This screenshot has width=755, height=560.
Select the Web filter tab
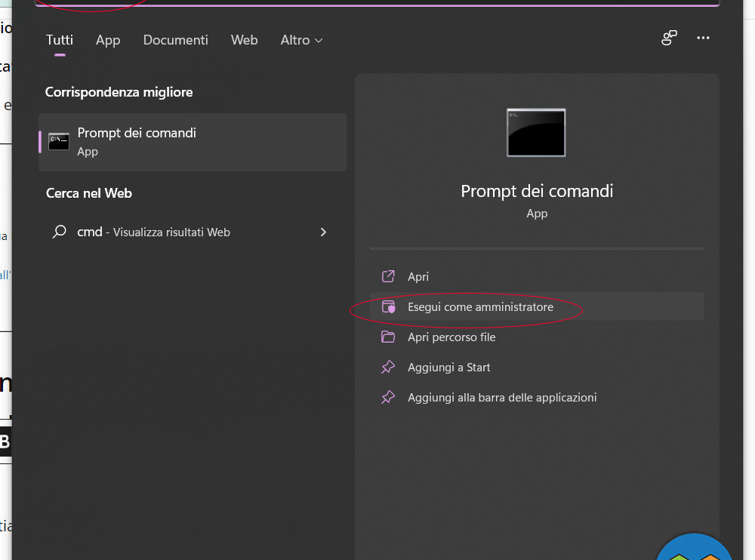coord(244,40)
